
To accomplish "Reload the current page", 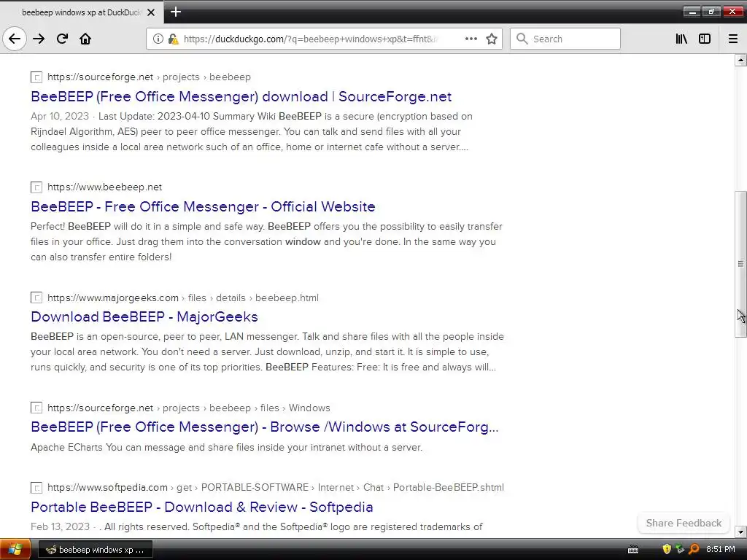I will (63, 39).
